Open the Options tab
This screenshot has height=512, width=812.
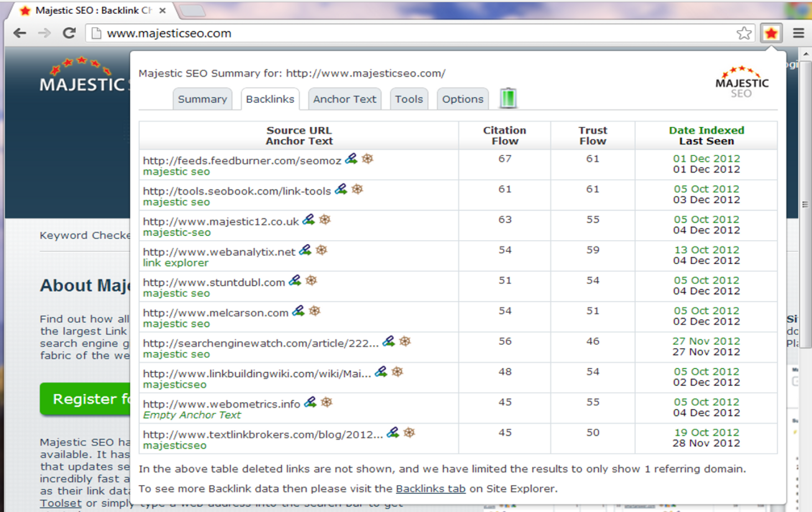(x=463, y=99)
